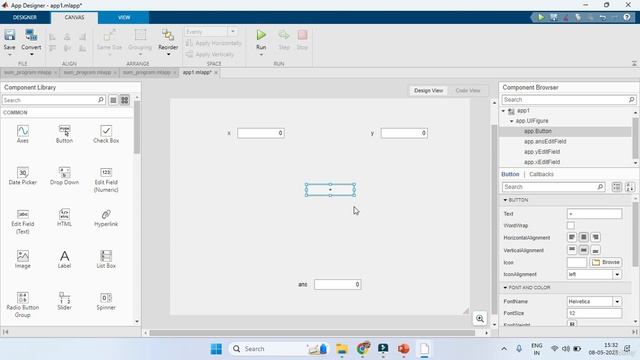Open help with the question mark icon
Screen dimensions: 640x360
click(x=627, y=17)
